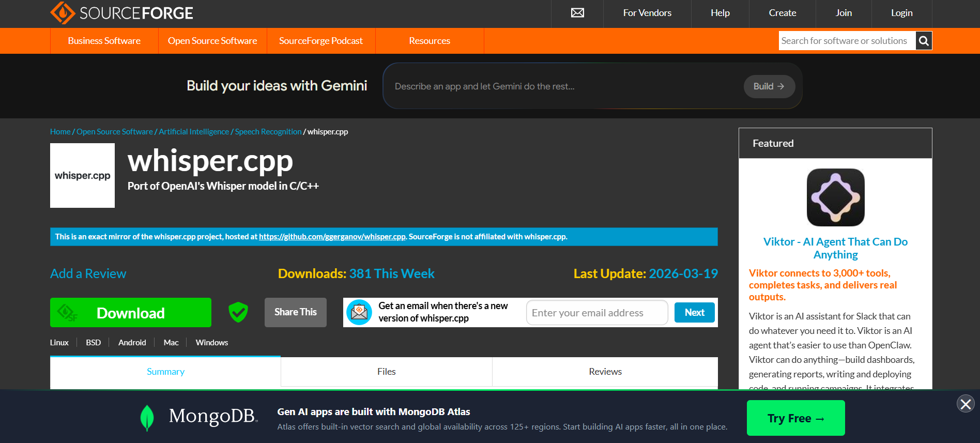Open the mail envelope icon in header

[577, 13]
